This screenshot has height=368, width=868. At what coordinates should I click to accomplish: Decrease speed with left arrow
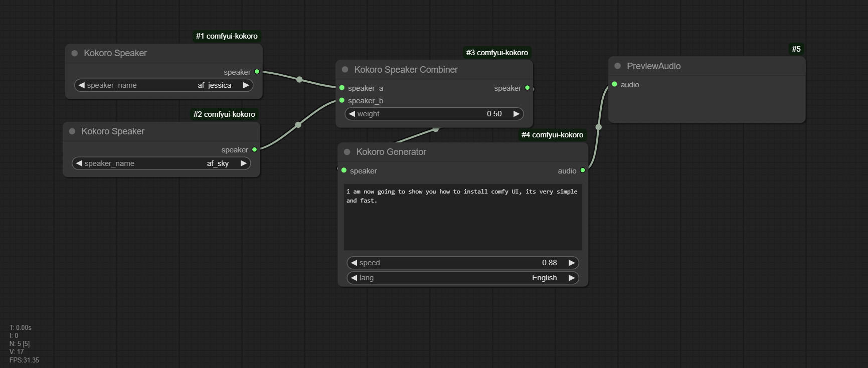click(354, 263)
